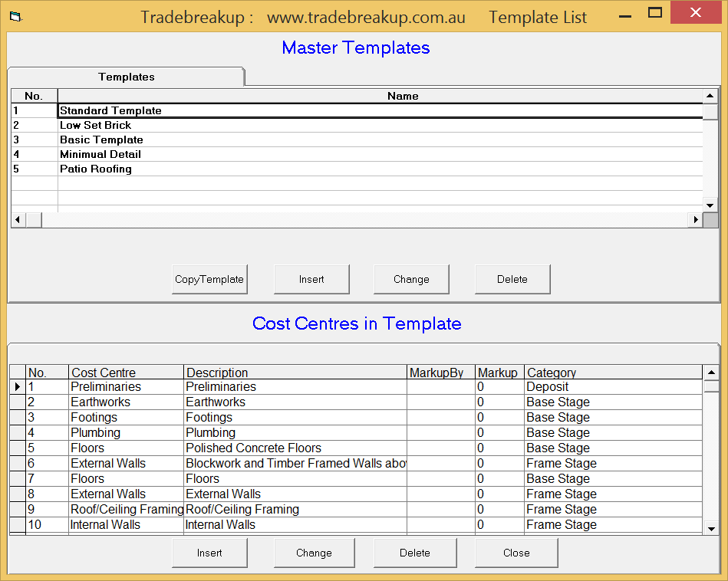
Task: Select row selector for Preliminaries cost centre
Action: coord(18,387)
